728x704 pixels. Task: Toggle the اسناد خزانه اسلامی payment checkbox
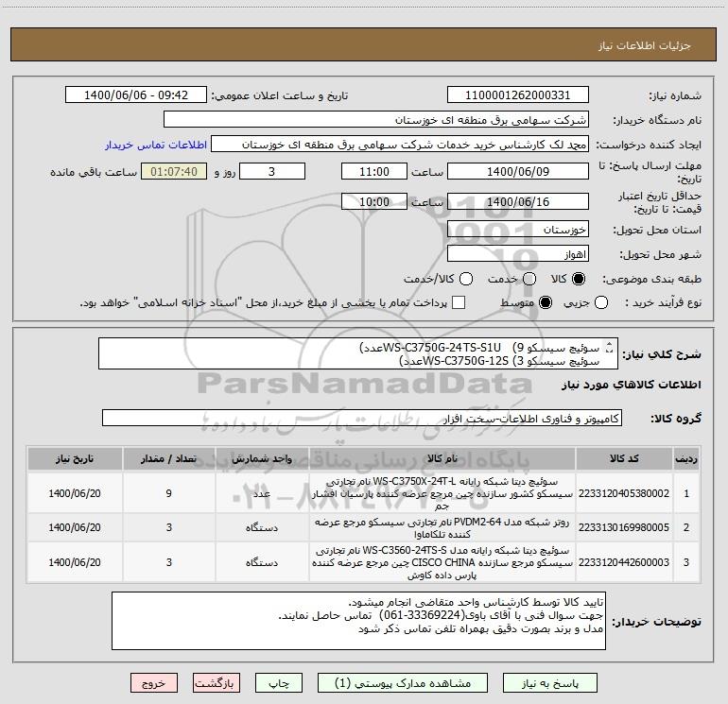tap(459, 302)
